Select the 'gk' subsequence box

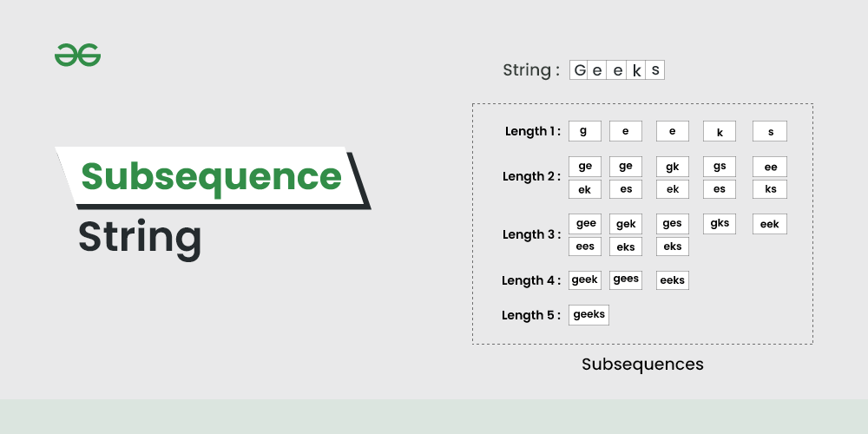pos(672,167)
